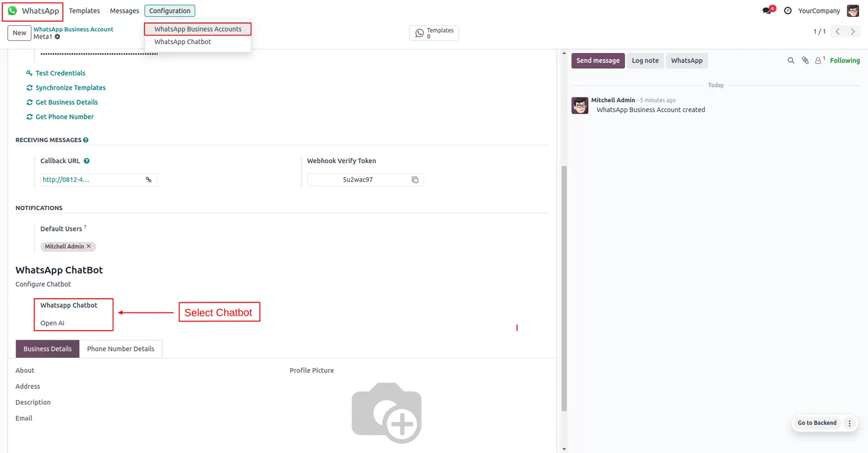Open Mitchell Admin user avatar menu
This screenshot has height=453, width=868.
(x=853, y=11)
